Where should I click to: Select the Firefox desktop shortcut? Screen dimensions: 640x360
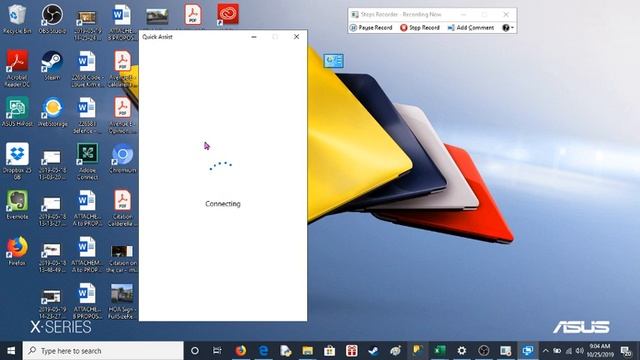(17, 251)
